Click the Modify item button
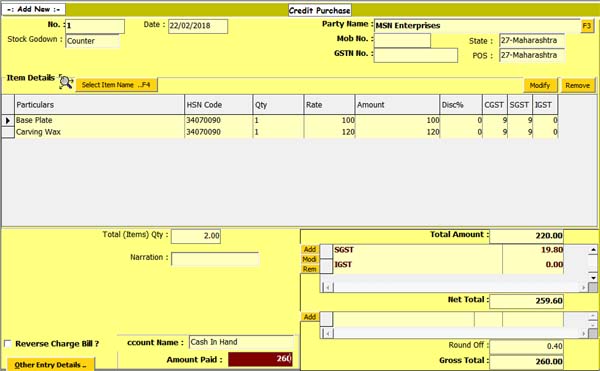Image resolution: width=600 pixels, height=371 pixels. click(540, 85)
